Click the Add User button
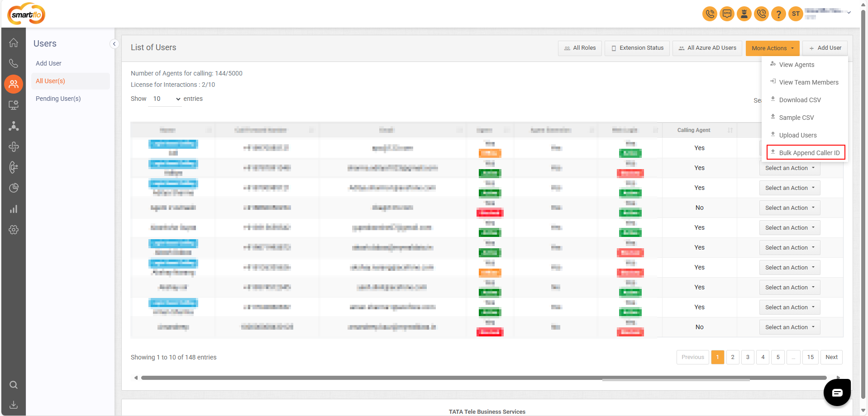 click(x=825, y=48)
